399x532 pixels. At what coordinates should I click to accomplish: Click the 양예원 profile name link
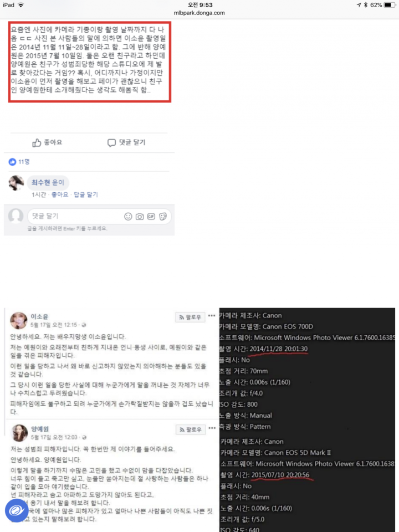38,429
